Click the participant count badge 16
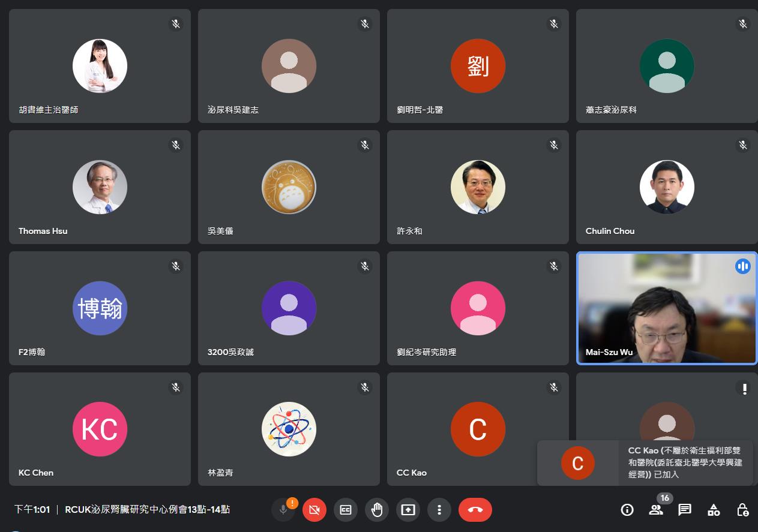 664,498
